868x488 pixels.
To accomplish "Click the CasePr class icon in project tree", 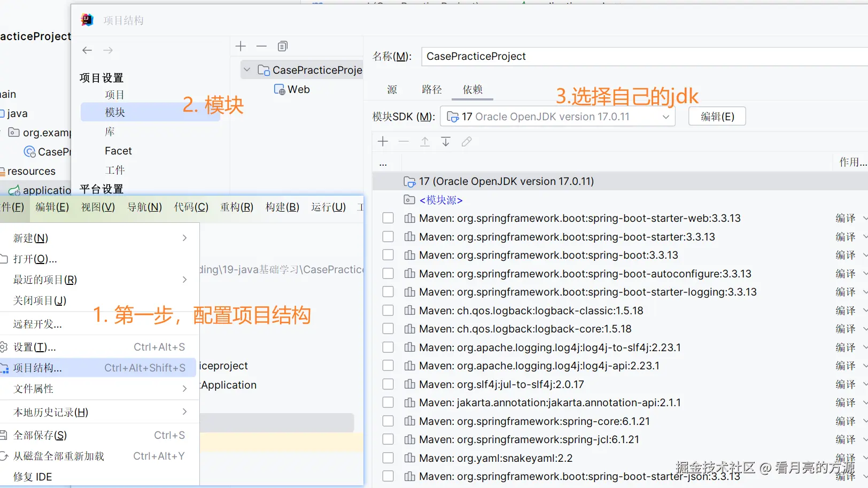I will (30, 152).
